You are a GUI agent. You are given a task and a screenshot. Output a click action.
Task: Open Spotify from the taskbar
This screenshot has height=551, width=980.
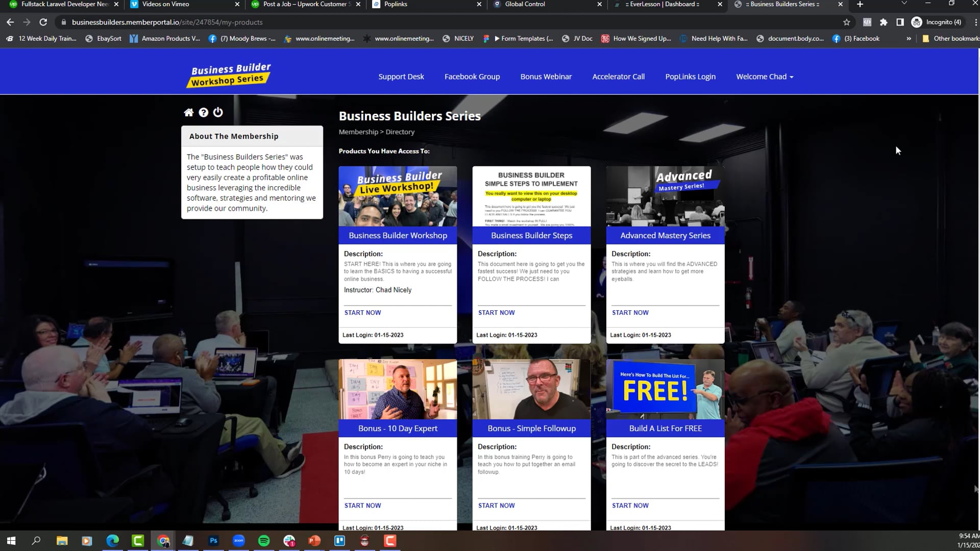(x=264, y=541)
